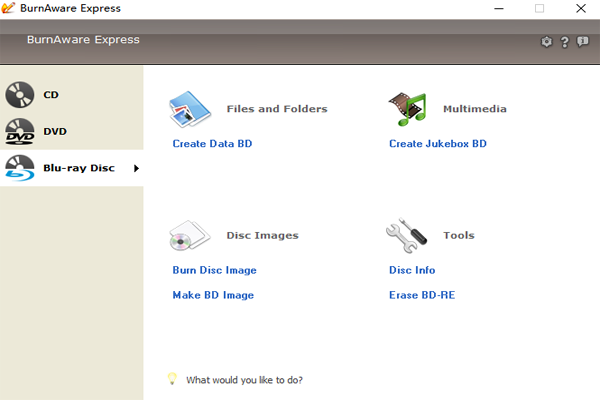Screen dimensions: 600x400
Task: Click the DVD disc icon in sidebar
Action: pos(20,131)
